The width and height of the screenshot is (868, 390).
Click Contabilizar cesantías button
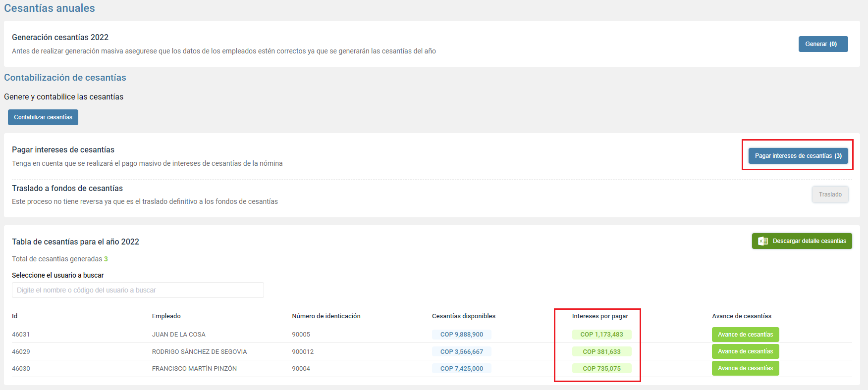coord(43,117)
